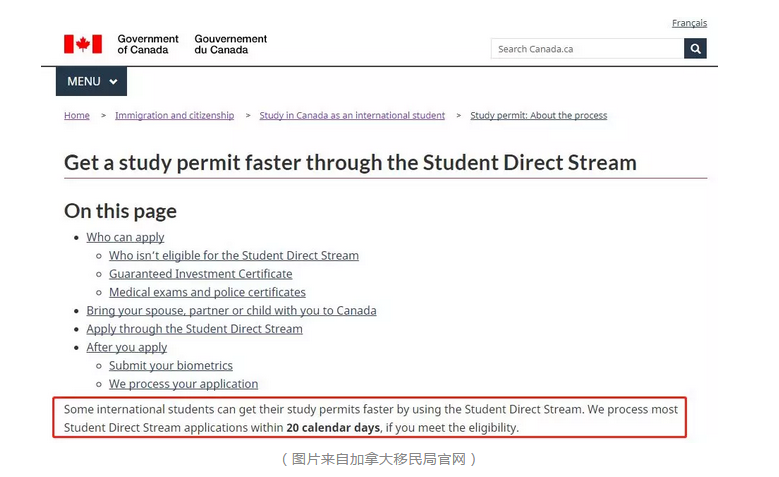Go to the Home breadcrumb
The image size is (779, 477).
[77, 116]
